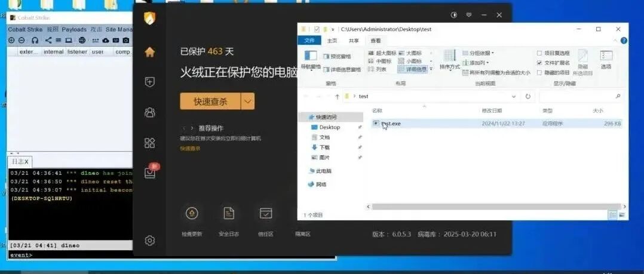Click Cobalt Strike connect plus icon
This screenshot has height=274, width=644.
click(x=11, y=40)
